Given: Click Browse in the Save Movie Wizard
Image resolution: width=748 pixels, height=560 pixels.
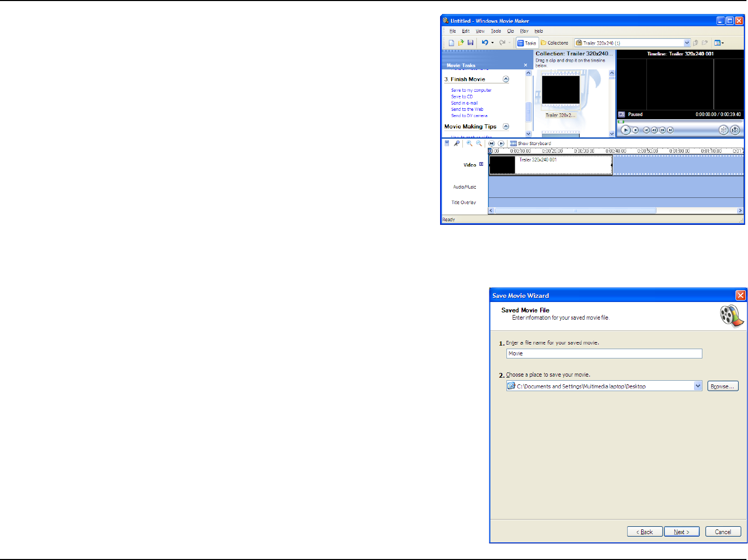Looking at the screenshot, I should tap(723, 386).
